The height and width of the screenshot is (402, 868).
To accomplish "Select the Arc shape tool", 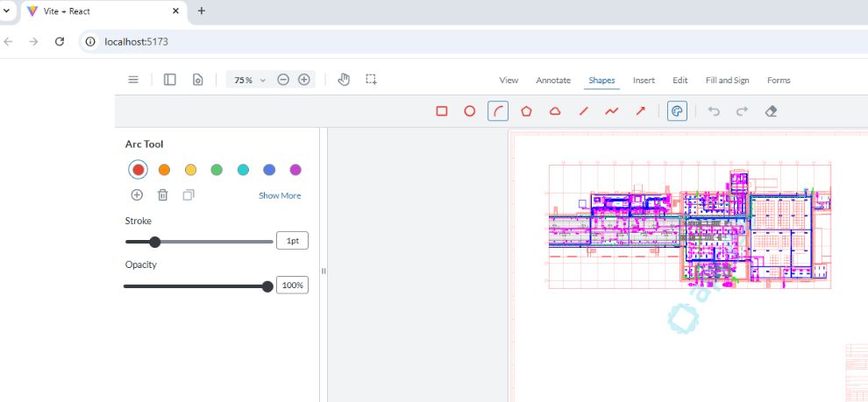I will pyautogui.click(x=498, y=111).
